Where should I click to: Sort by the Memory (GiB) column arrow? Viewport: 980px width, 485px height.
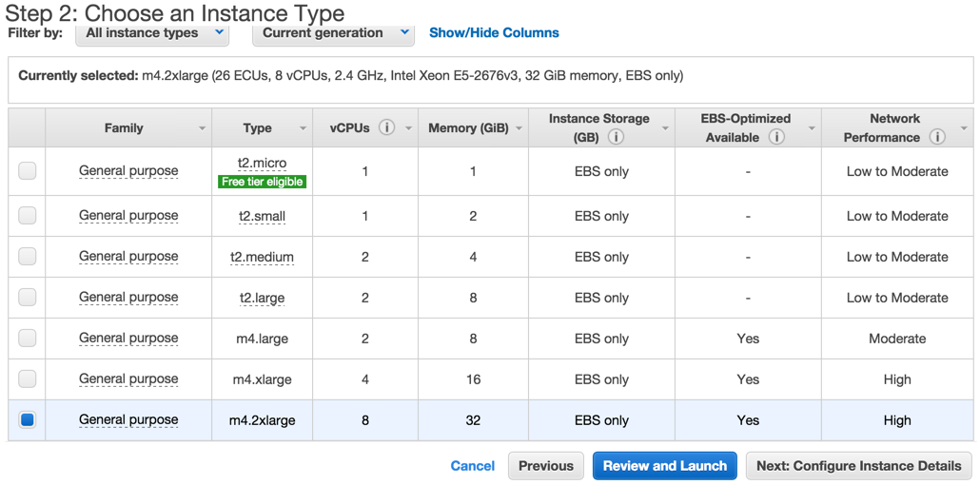[x=519, y=128]
